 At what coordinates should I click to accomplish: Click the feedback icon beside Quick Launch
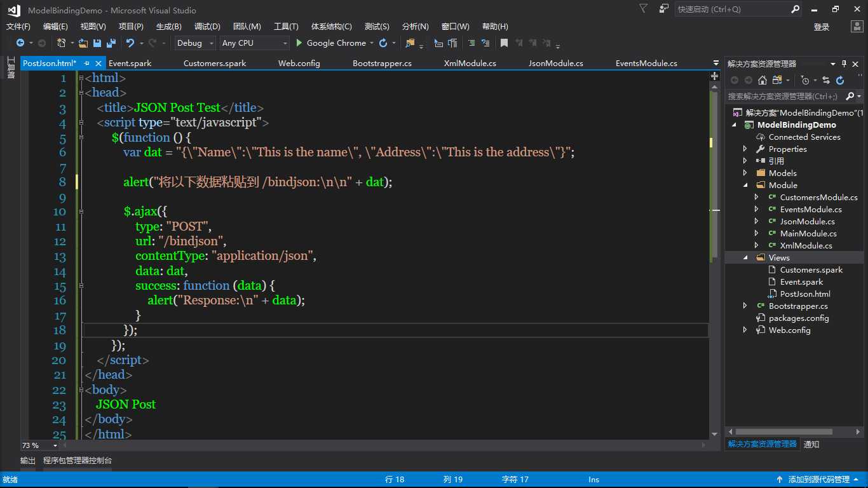(x=664, y=9)
